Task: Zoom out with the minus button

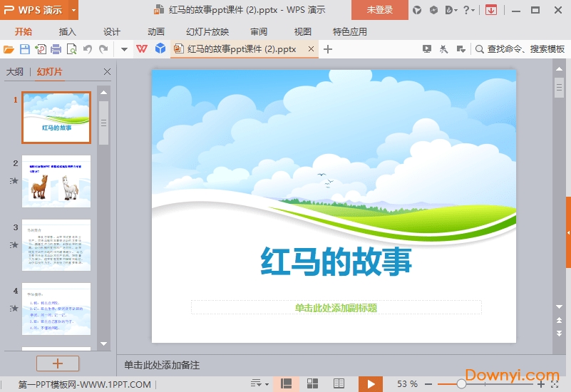Action: point(428,384)
